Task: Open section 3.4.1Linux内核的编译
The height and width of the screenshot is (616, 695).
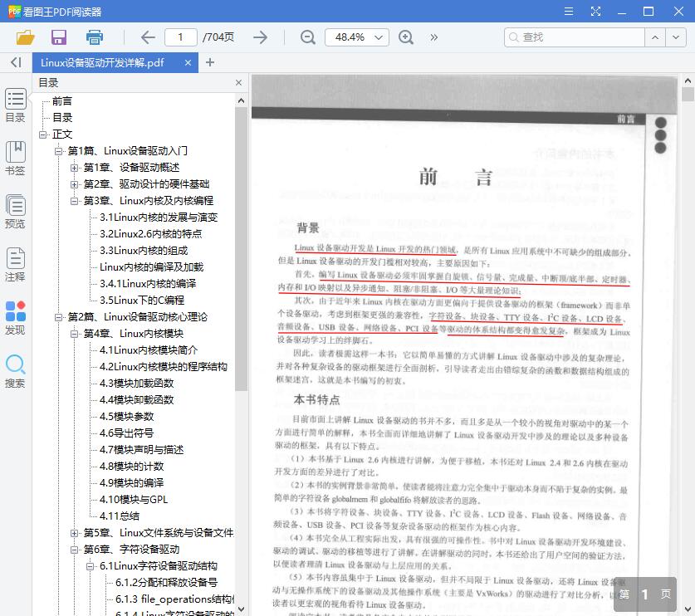Action: pos(148,284)
